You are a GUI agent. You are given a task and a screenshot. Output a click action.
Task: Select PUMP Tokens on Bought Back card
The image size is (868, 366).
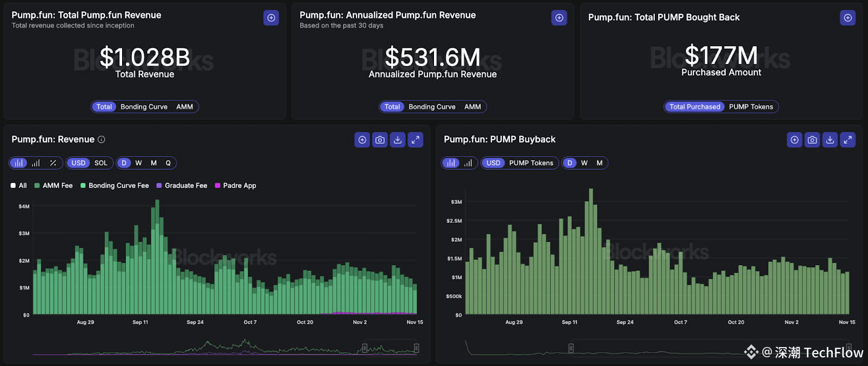click(x=751, y=107)
